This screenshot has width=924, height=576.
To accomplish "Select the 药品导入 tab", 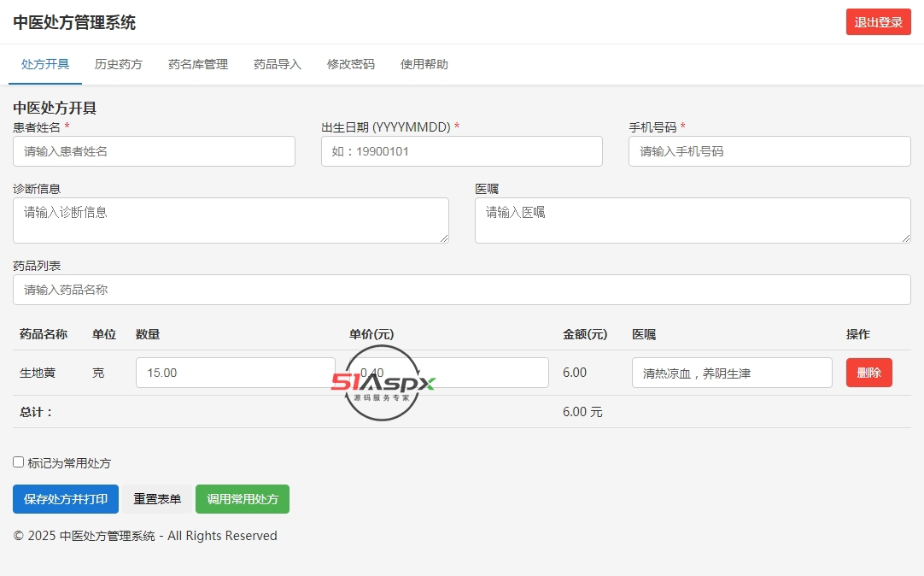I will 278,64.
